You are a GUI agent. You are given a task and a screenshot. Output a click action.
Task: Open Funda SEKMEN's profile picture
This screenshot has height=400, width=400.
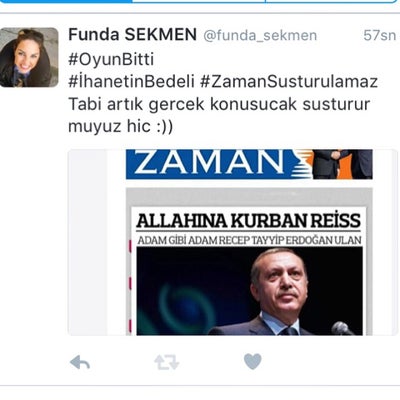point(29,57)
